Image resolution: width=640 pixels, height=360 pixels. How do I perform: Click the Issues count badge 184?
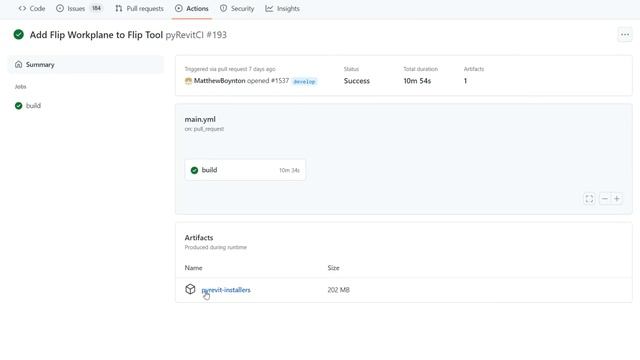coord(96,8)
